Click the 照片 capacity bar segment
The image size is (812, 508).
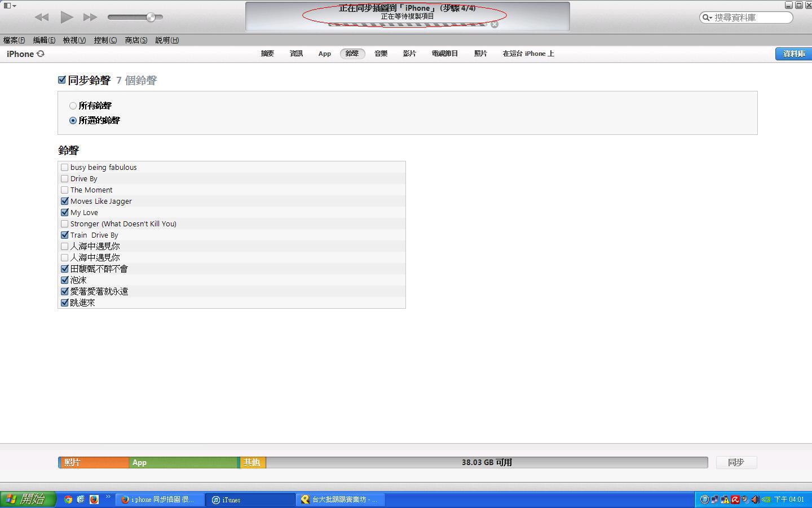(94, 462)
